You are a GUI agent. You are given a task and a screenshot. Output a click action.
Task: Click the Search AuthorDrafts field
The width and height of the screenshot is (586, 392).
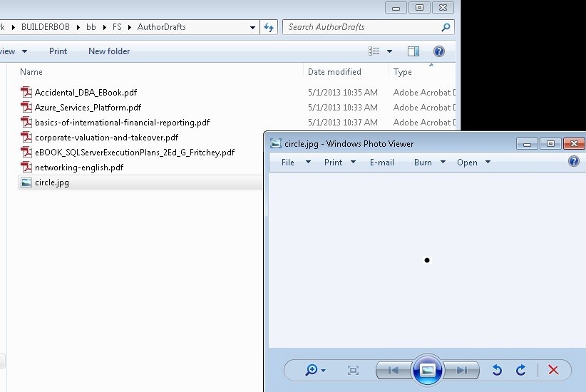(x=362, y=27)
